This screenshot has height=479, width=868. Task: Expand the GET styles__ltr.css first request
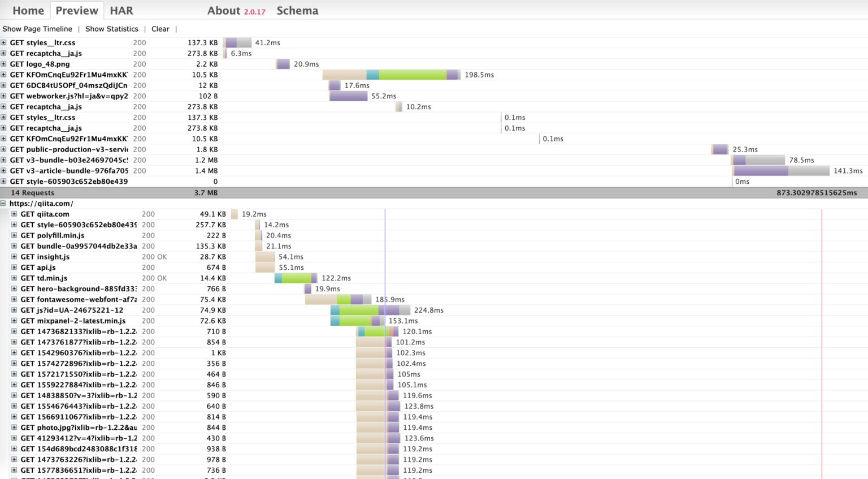(x=4, y=43)
